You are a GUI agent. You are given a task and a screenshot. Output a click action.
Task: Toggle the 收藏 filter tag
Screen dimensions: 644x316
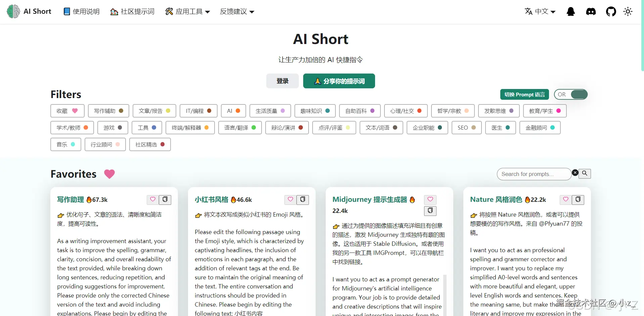67,111
